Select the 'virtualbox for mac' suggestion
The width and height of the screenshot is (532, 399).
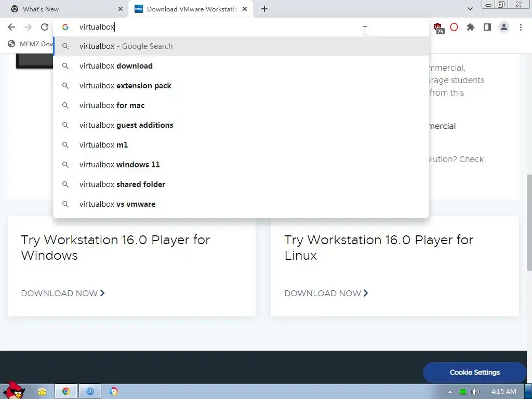241,105
